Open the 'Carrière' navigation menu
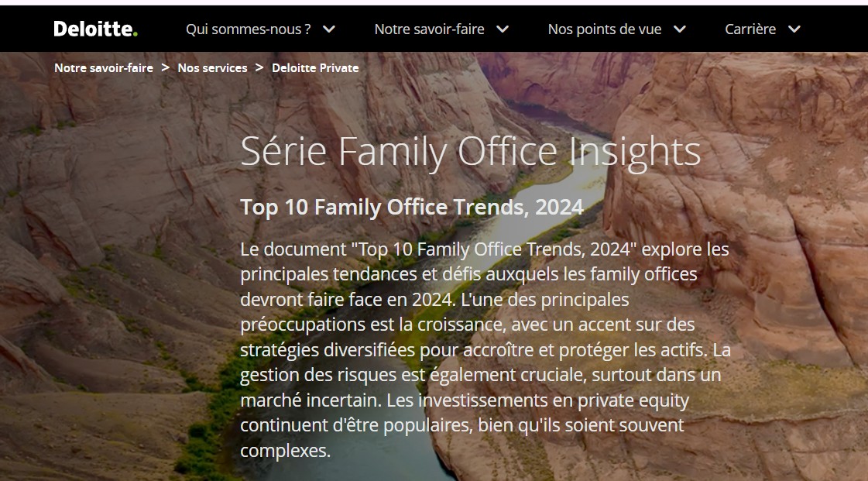The width and height of the screenshot is (868, 481). pos(750,29)
